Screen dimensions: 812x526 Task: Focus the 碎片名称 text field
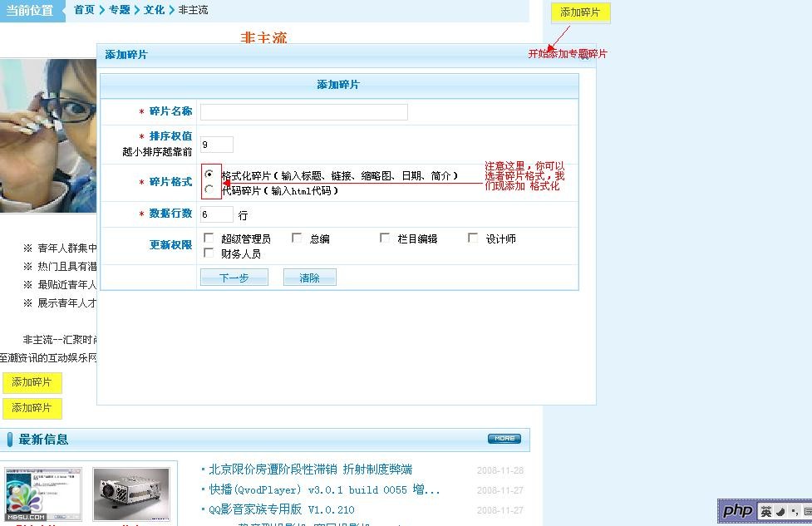coord(303,112)
